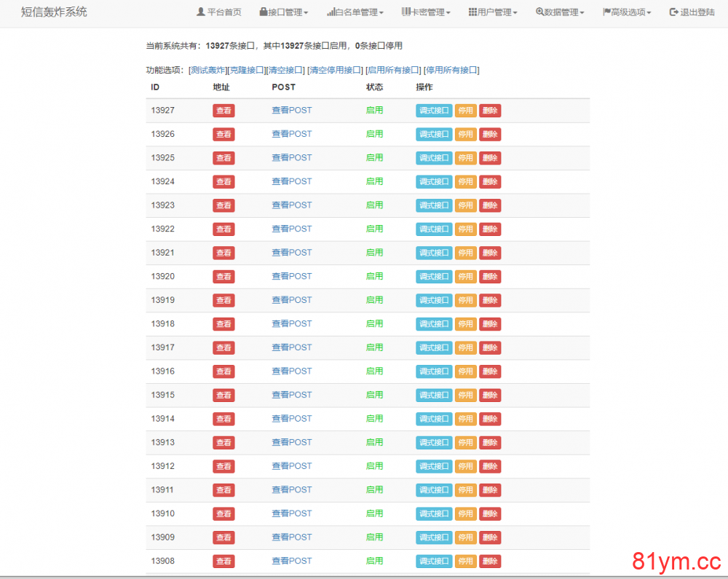This screenshot has height=579, width=728.
Task: Expand the 高级选项 dropdown caret
Action: pos(649,13)
